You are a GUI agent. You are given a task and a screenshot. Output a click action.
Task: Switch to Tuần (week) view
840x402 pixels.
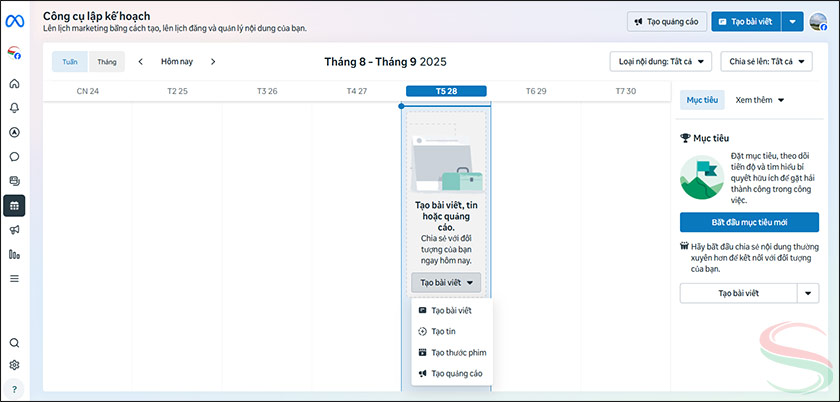point(70,62)
